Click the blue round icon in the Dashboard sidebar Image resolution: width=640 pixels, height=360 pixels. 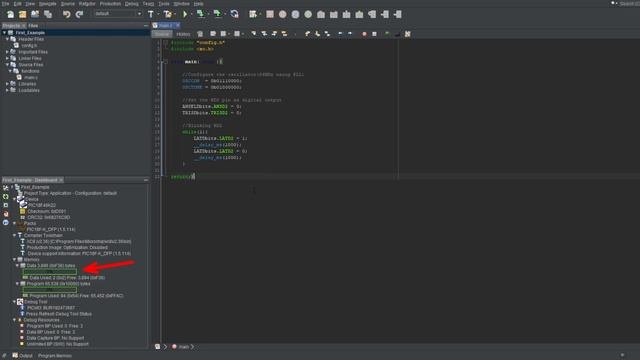[x=6, y=222]
